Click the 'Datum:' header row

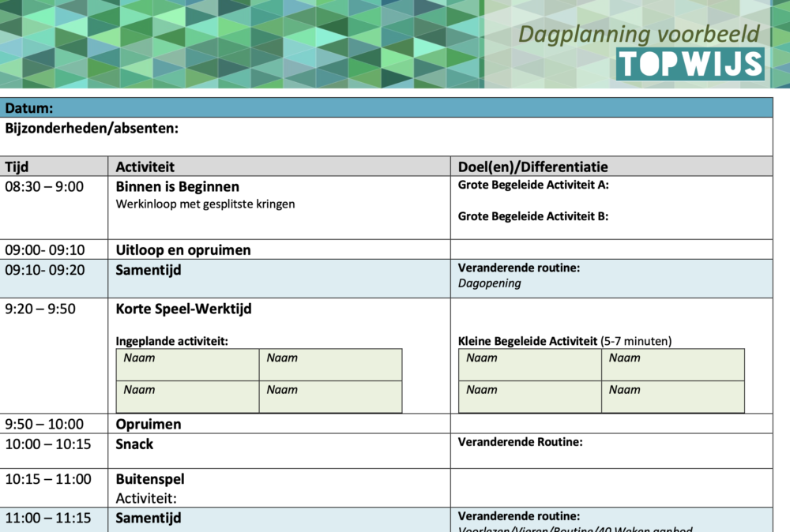(386, 107)
